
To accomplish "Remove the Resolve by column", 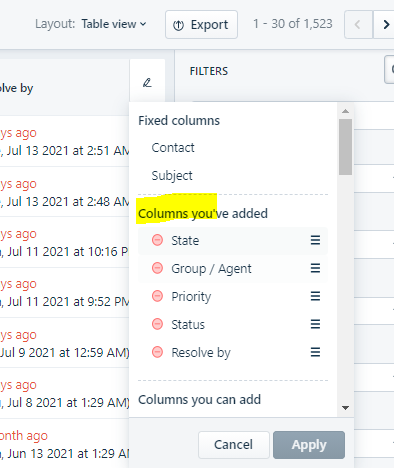I will pos(157,352).
